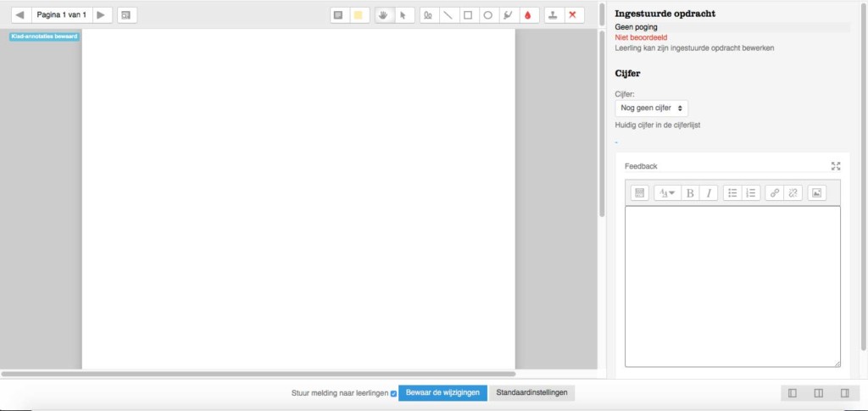Insert a numbered list
The image size is (868, 411).
751,193
